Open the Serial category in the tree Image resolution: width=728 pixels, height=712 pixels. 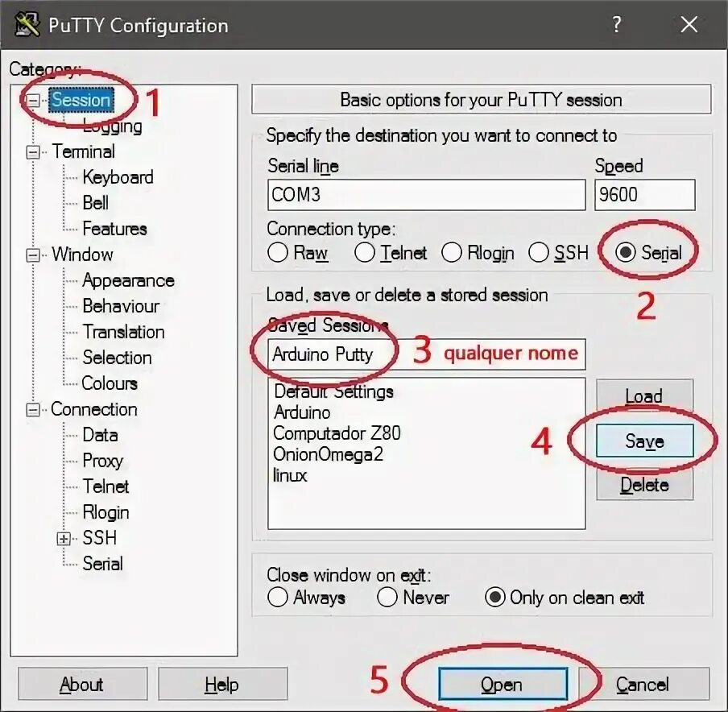tap(102, 564)
